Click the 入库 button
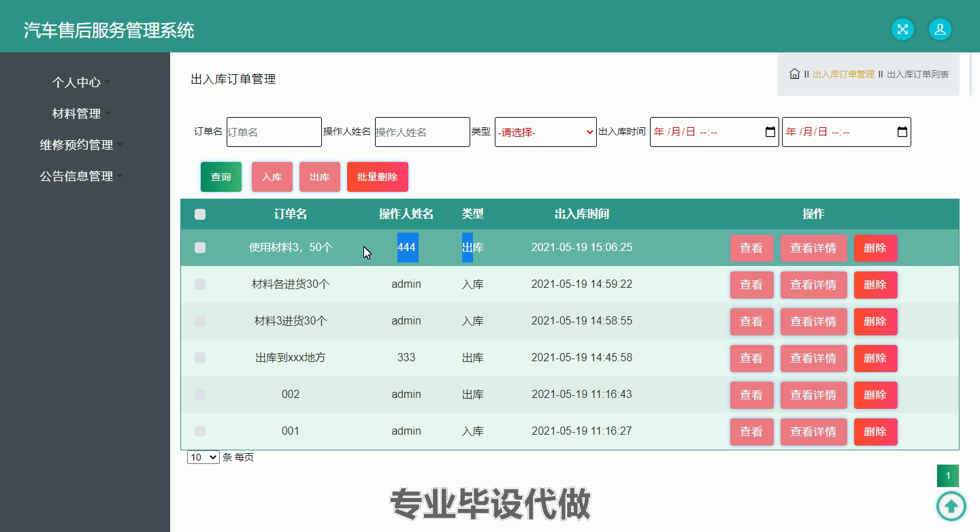Viewport: 980px width, 532px height. point(272,177)
